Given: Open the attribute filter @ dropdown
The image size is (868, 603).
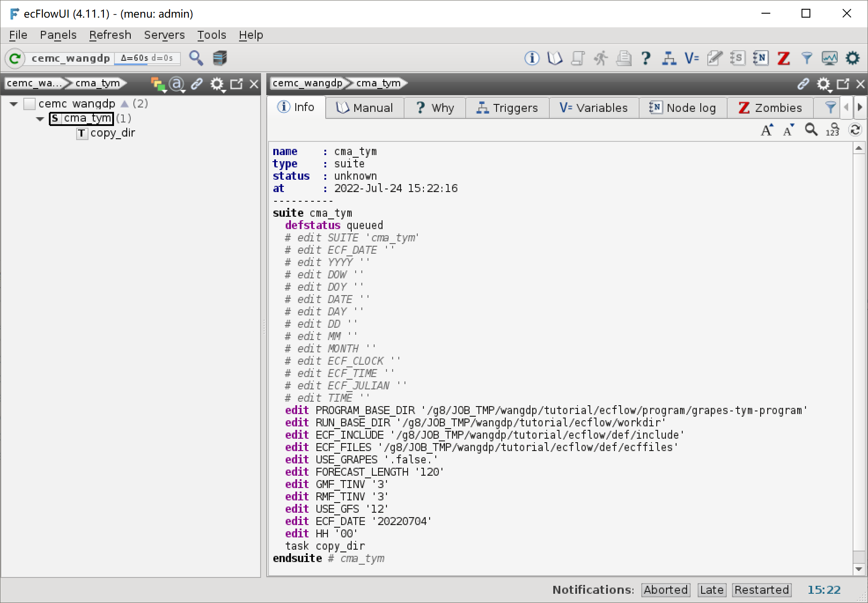Looking at the screenshot, I should (177, 84).
